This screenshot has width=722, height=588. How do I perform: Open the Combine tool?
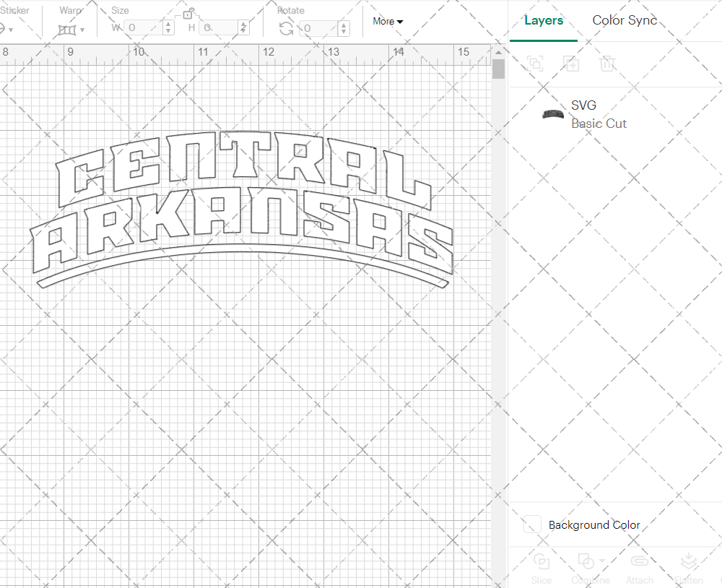click(x=586, y=567)
